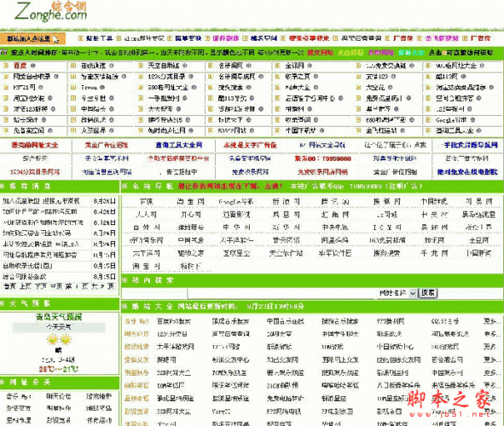Open the 迅雷影视 link
This screenshot has height=426, width=504.
coord(236,215)
